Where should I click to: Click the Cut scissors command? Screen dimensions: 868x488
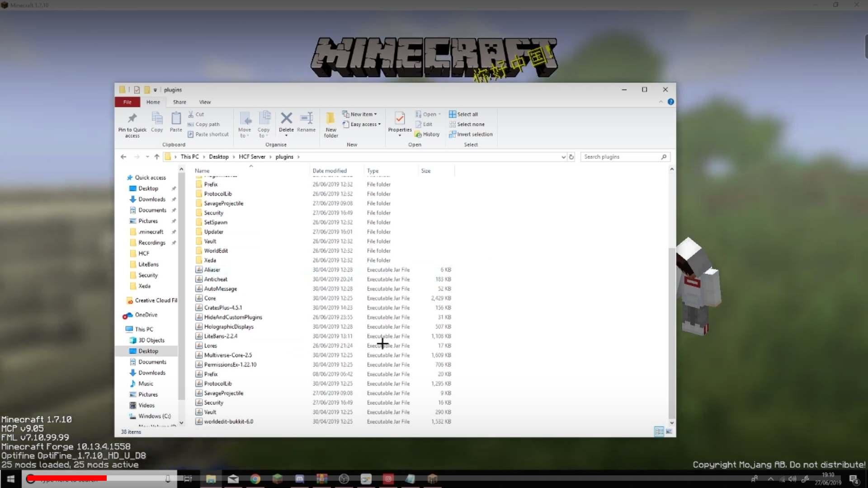196,114
